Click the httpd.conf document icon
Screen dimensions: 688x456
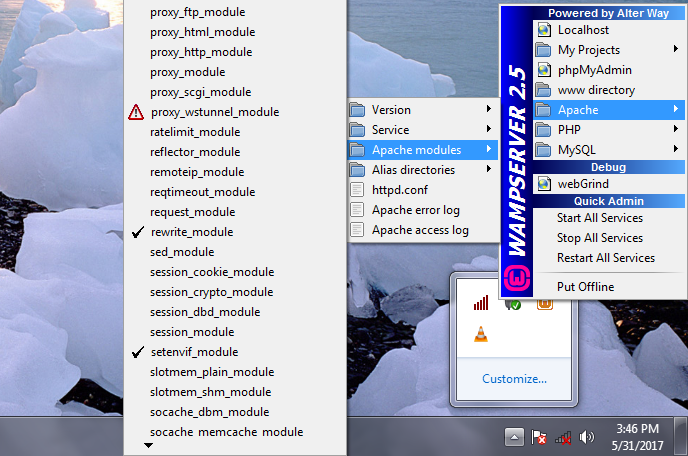[x=357, y=190]
